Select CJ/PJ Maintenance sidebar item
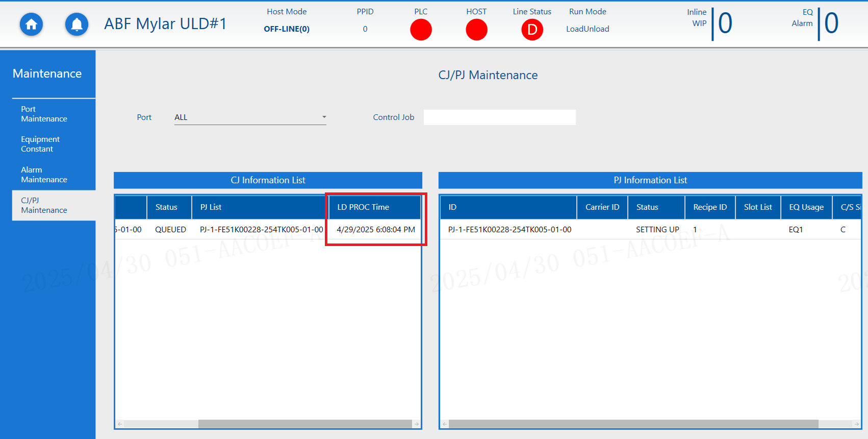The width and height of the screenshot is (868, 439). pos(44,205)
